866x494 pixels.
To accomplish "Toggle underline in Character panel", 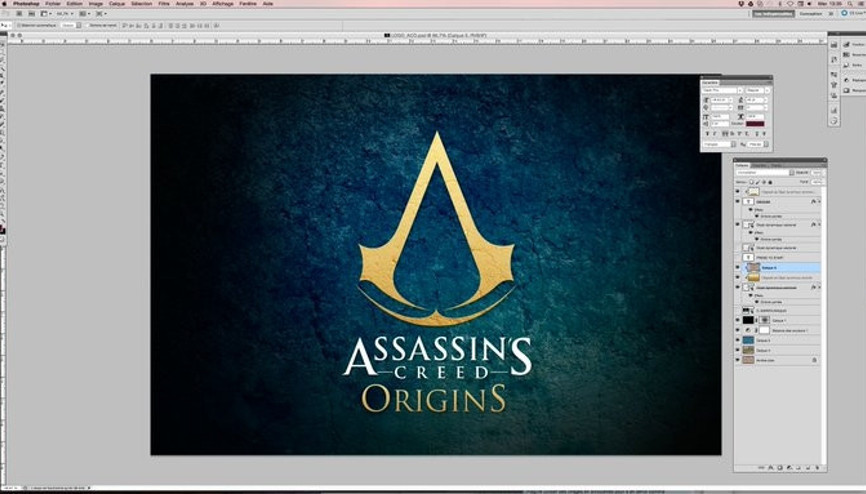I will click(757, 134).
